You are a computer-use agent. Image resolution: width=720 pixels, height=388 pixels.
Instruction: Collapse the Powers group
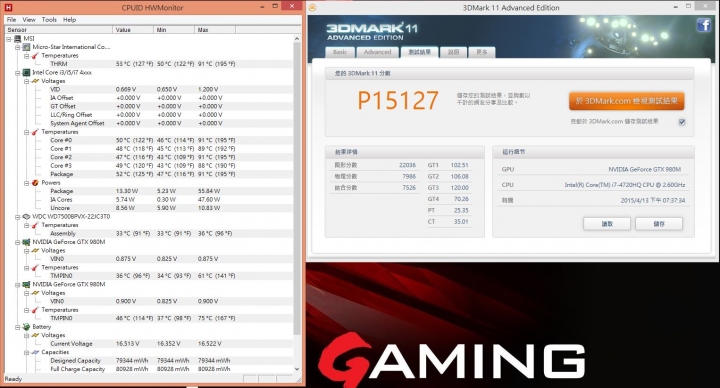pyautogui.click(x=26, y=183)
